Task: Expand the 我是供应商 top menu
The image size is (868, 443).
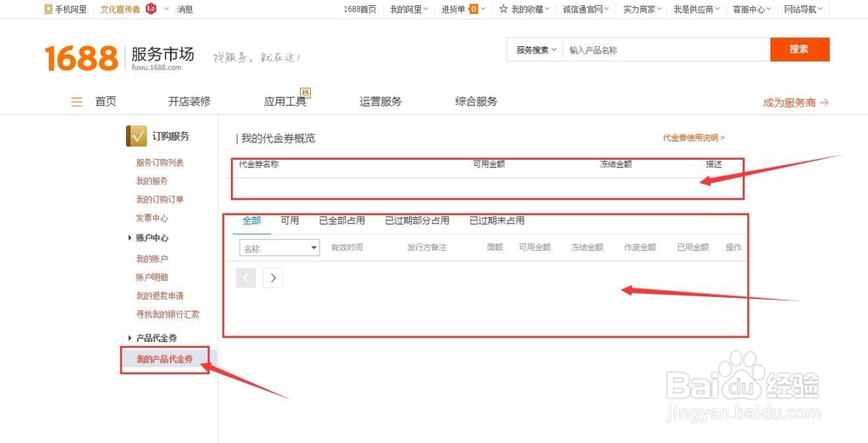Action: pyautogui.click(x=697, y=9)
